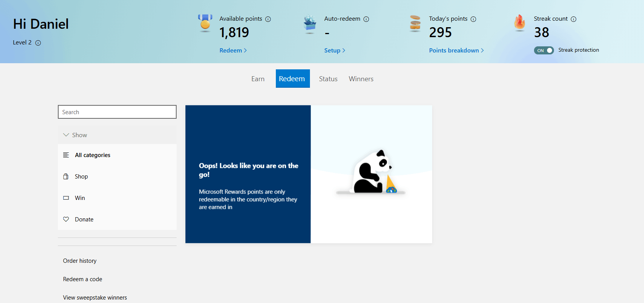Collapse the Show categories section

point(117,135)
